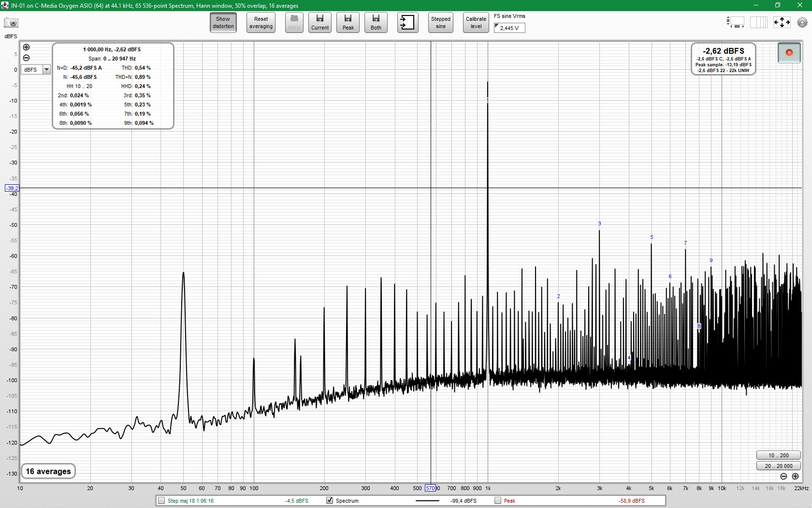Viewport: 812px width, 508px height.
Task: Click the Span 0 .. 20 947 Hz text
Action: coord(112,59)
